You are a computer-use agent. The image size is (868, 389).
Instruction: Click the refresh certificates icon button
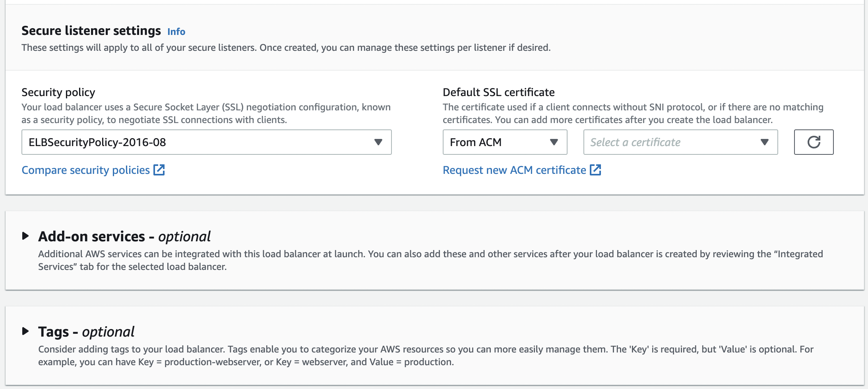pos(814,142)
